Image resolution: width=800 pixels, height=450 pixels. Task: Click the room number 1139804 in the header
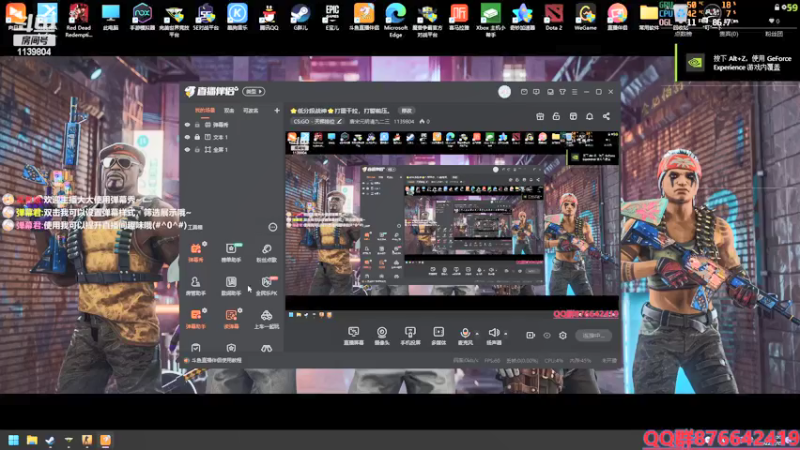point(404,121)
